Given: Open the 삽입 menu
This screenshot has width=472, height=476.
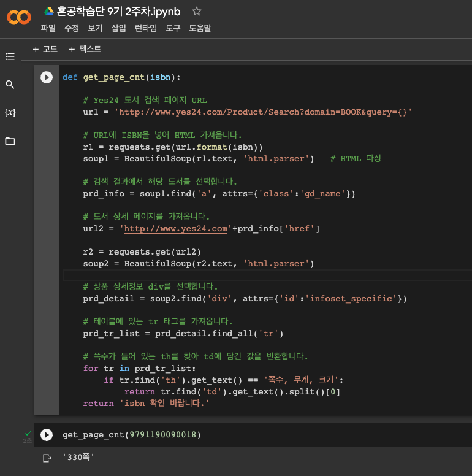Looking at the screenshot, I should [x=118, y=28].
